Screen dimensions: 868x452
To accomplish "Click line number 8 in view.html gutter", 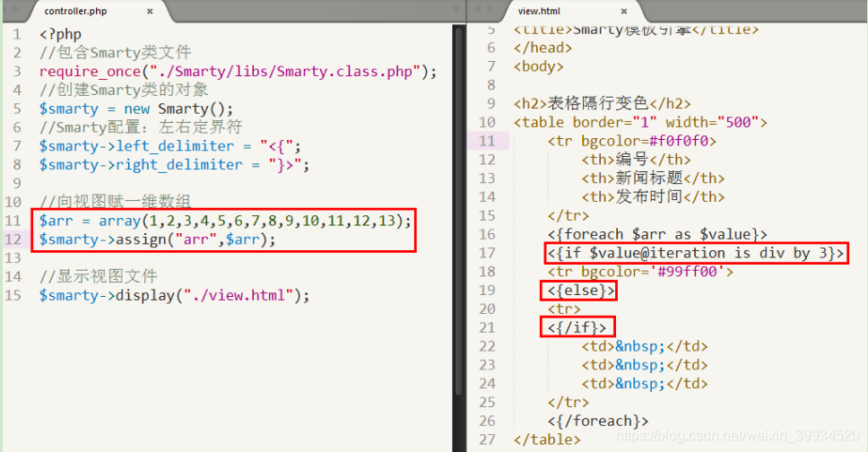I will 491,85.
